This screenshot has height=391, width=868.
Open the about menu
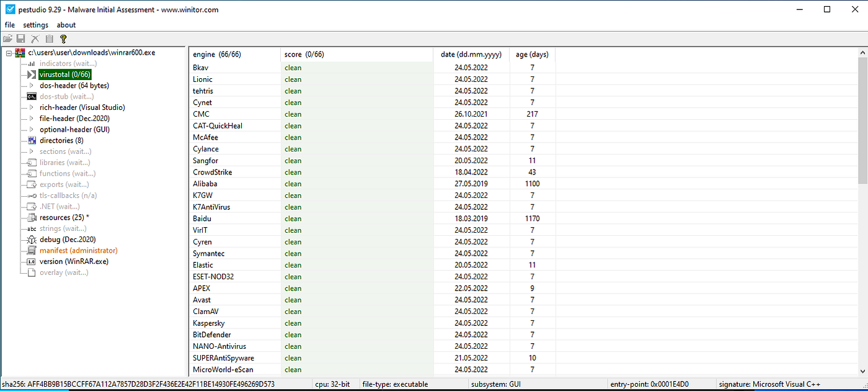[x=66, y=25]
